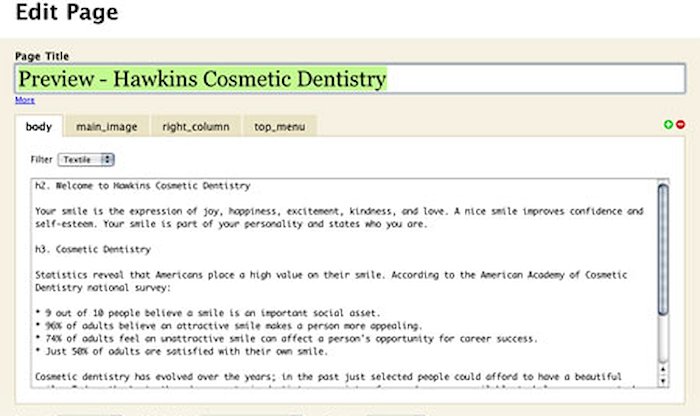
Task: Click the line 'h2. Welcome to Hawkins Cosmetic Dentistry'
Action: pyautogui.click(x=143, y=186)
